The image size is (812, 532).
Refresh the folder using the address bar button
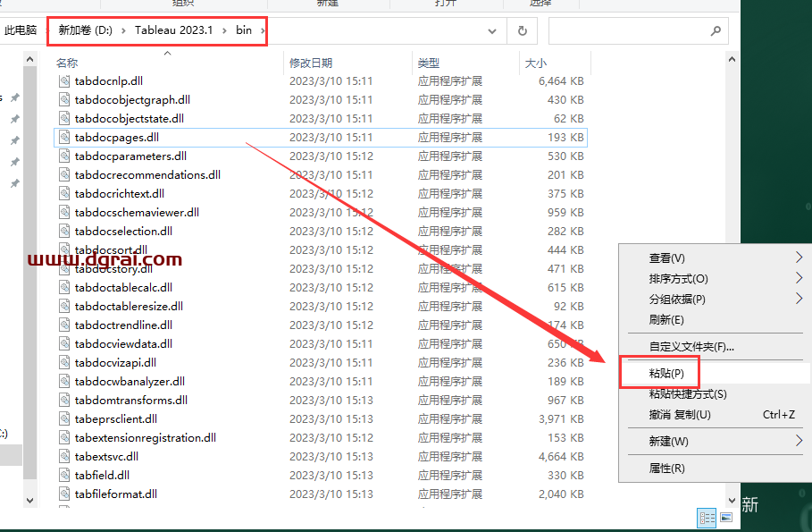pyautogui.click(x=523, y=30)
